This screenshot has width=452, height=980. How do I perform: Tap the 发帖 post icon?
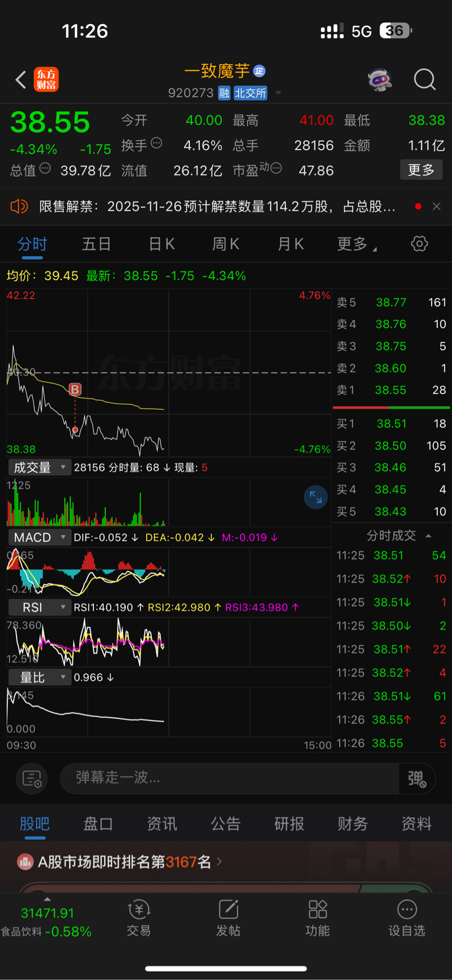228,918
